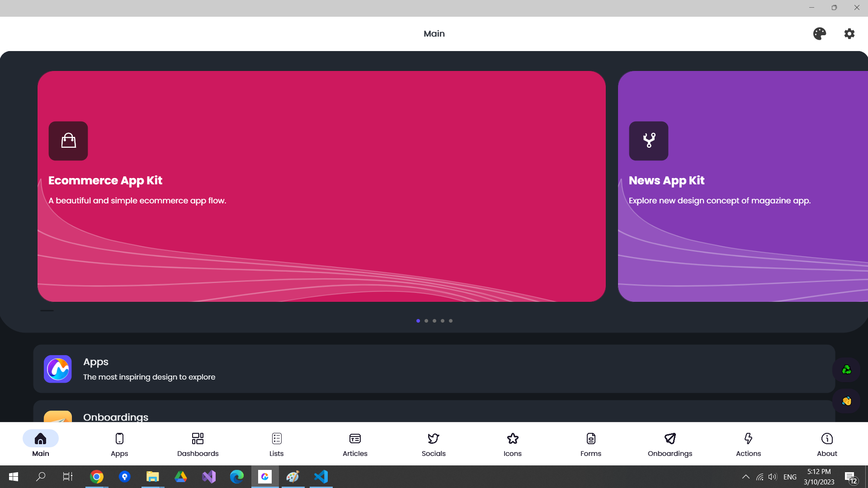Image resolution: width=868 pixels, height=488 pixels.
Task: Click the branch icon on News App Kit card
Action: (648, 141)
